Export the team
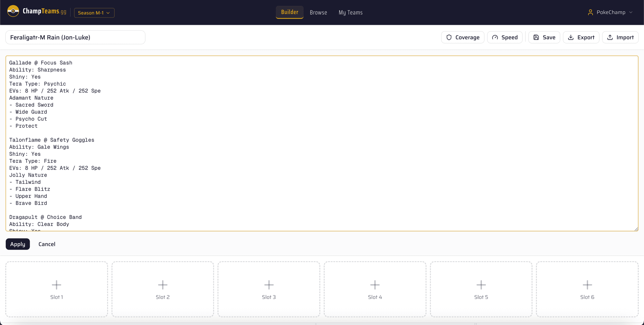The height and width of the screenshot is (325, 644). tap(581, 37)
